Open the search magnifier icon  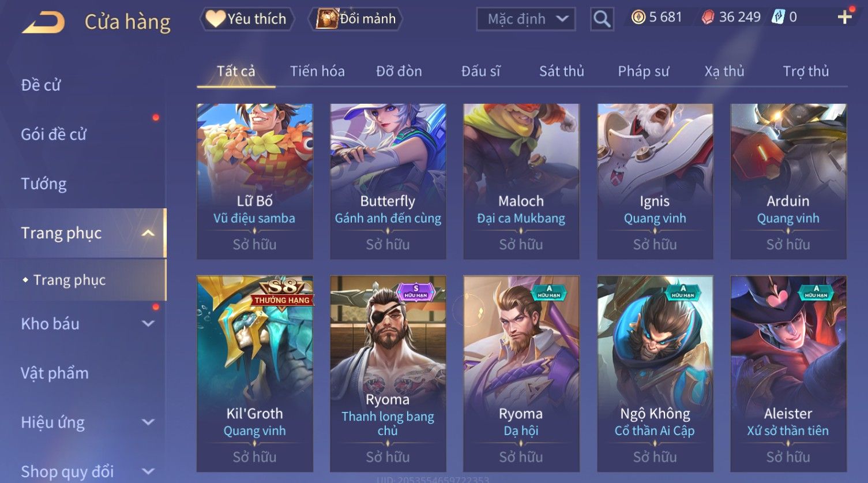pos(602,19)
